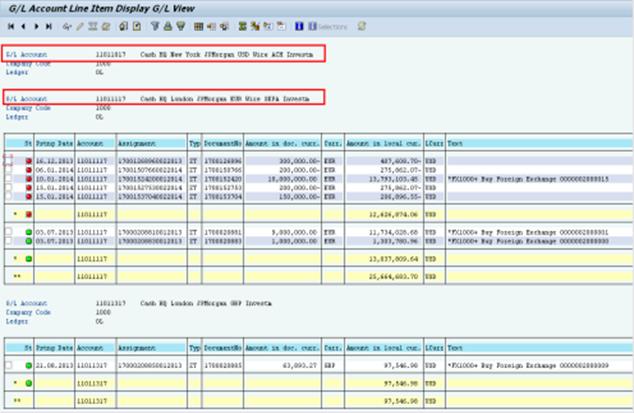Click Pstng Date header in EUR table
This screenshot has width=634, height=413.
tap(54, 144)
